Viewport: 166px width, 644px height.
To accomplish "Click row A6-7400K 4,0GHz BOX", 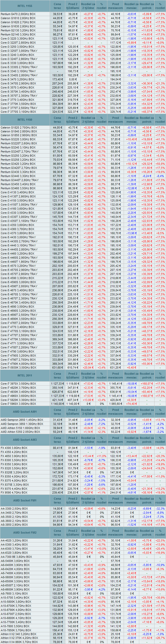I will pyautogui.click(x=83, y=573).
